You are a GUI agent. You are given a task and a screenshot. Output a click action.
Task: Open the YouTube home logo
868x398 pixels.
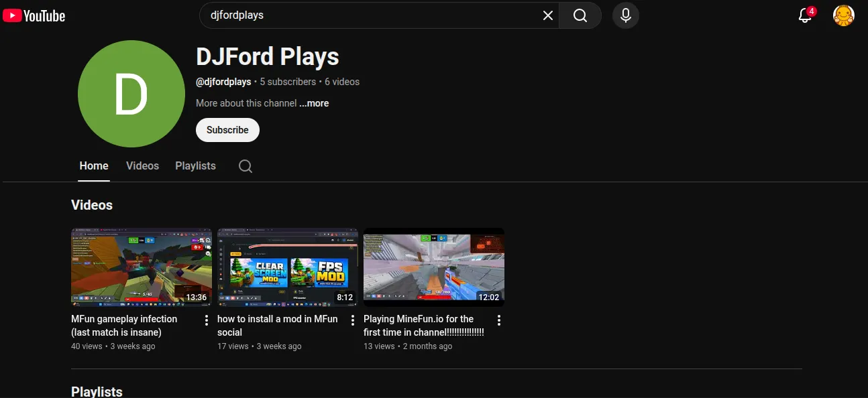tap(34, 15)
